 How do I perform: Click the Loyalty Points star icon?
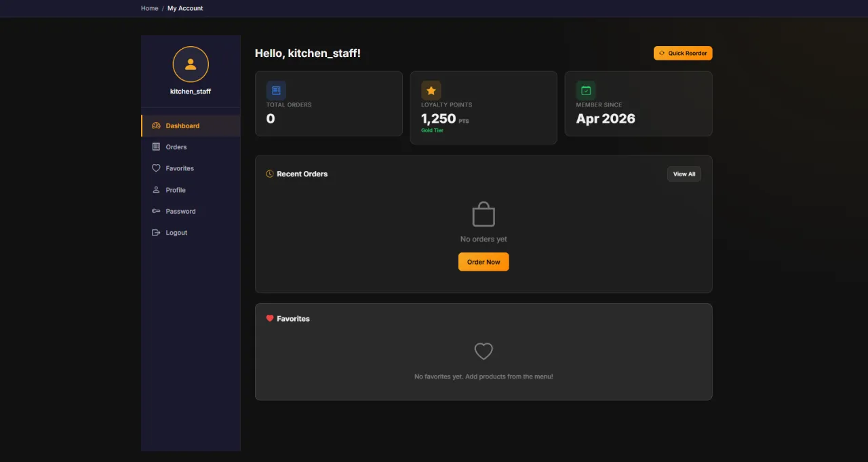[x=431, y=90]
